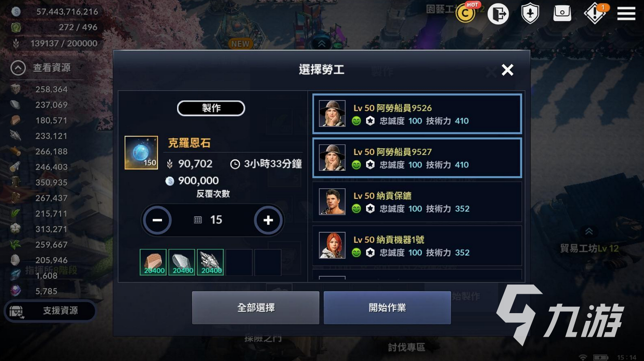
Task: Deselect worker 阿勞船員9527
Action: click(x=417, y=158)
